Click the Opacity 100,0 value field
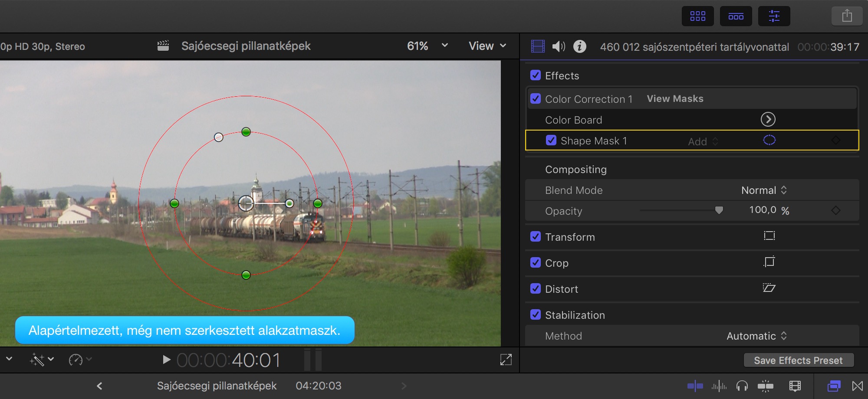The image size is (868, 399). tap(763, 210)
